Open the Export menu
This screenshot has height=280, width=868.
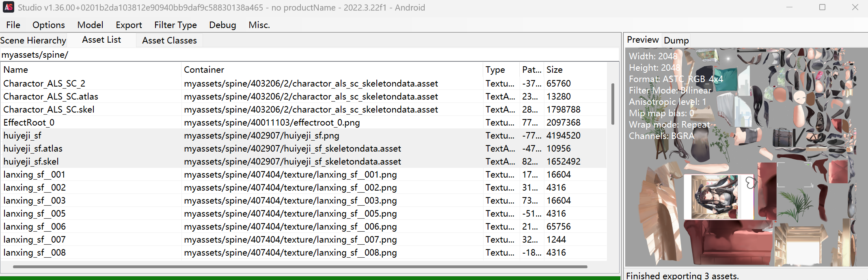[129, 25]
